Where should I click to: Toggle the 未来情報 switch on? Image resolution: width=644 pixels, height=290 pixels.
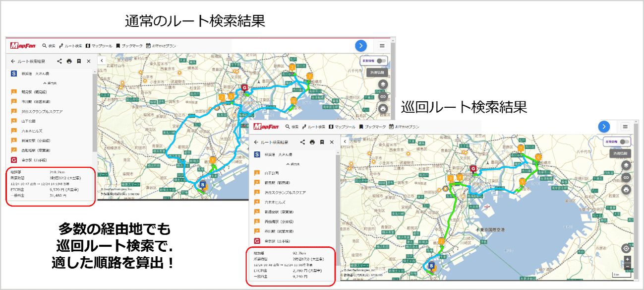381,61
